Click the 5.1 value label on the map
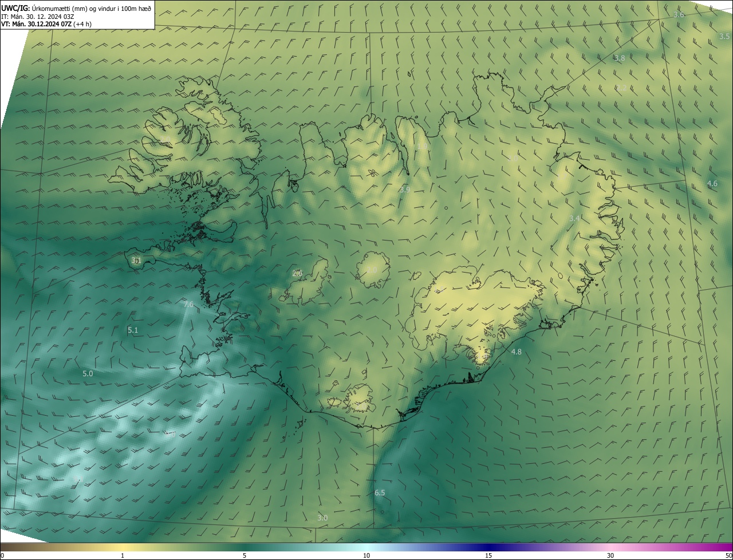 (x=133, y=330)
